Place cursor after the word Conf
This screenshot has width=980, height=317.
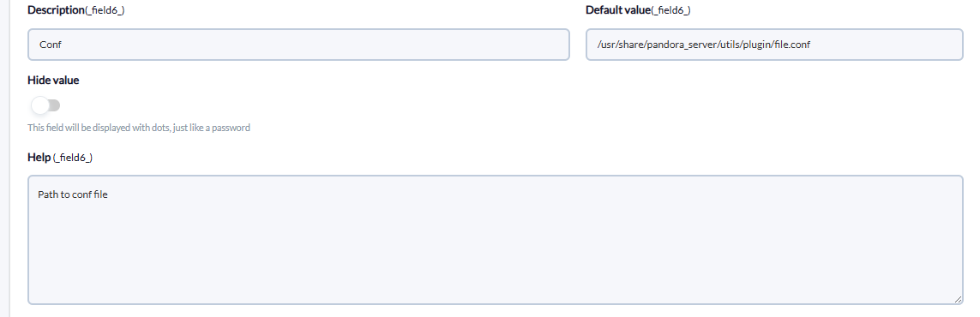click(62, 45)
